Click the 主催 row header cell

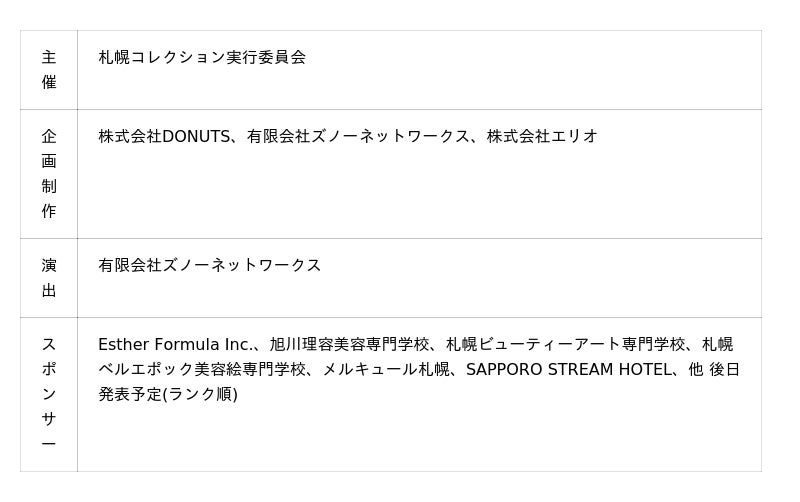click(x=49, y=70)
